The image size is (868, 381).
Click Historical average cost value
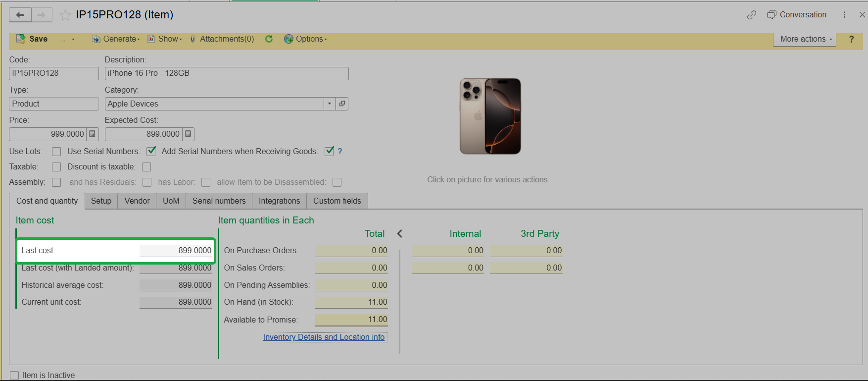(x=176, y=285)
